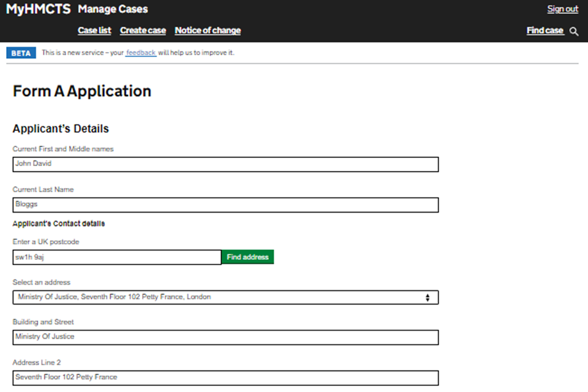Viewport: 588px width, 392px height.
Task: Click the Form A Application heading
Action: click(82, 91)
